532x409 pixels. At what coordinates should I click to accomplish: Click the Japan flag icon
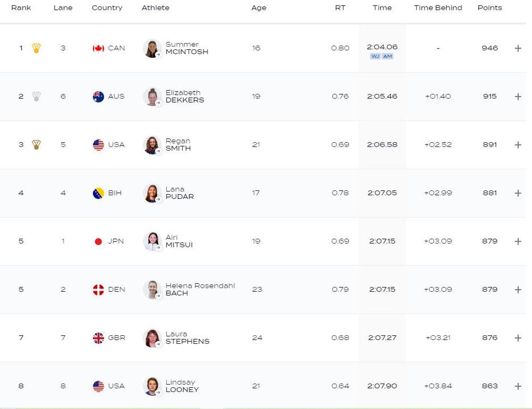[98, 241]
